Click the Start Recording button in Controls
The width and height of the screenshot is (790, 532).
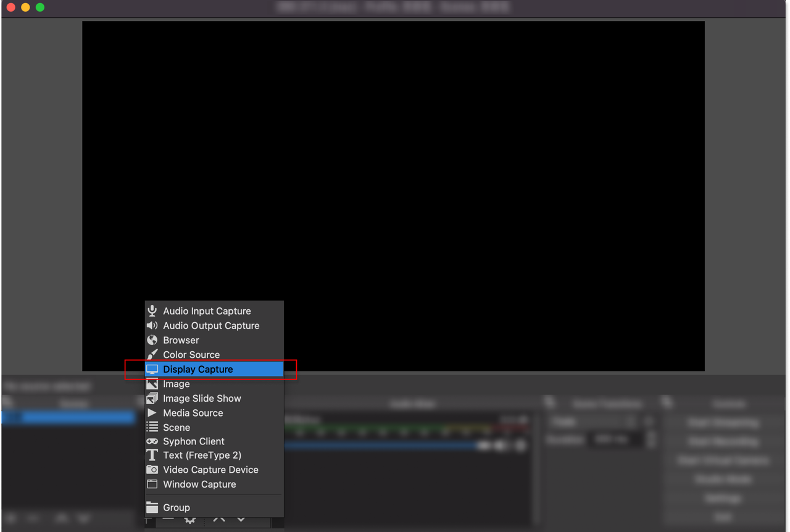pyautogui.click(x=723, y=442)
